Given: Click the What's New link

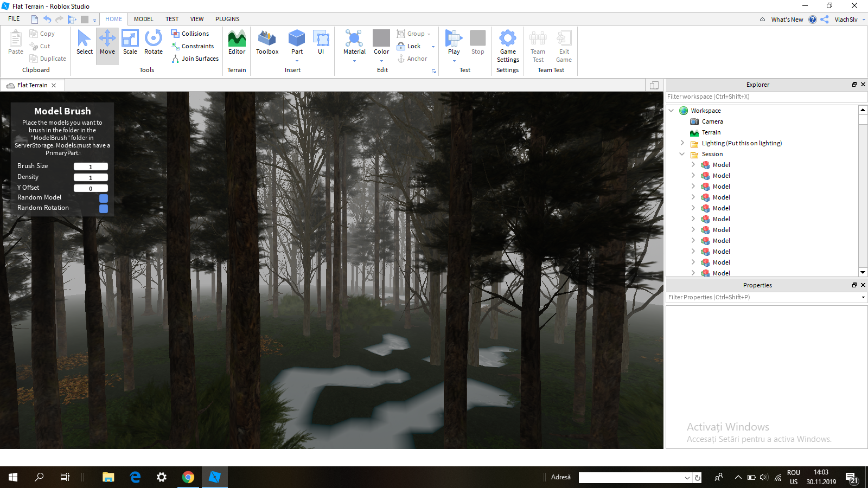Looking at the screenshot, I should click(x=787, y=19).
